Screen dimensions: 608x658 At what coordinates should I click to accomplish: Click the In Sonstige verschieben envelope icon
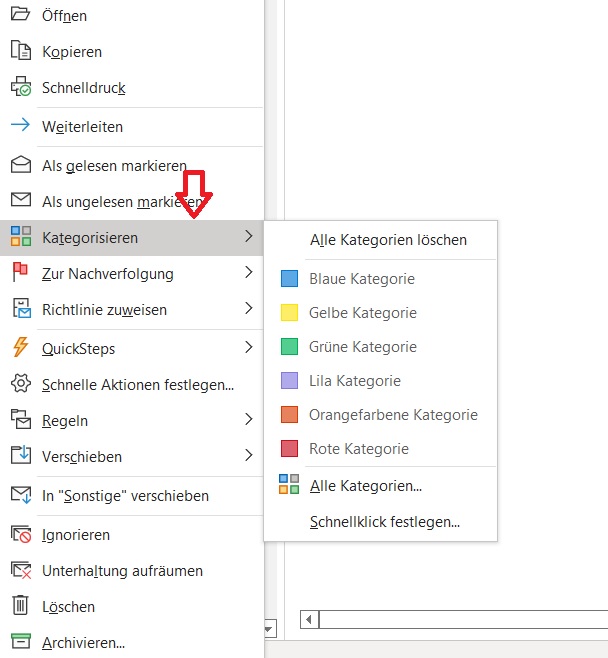(21, 494)
